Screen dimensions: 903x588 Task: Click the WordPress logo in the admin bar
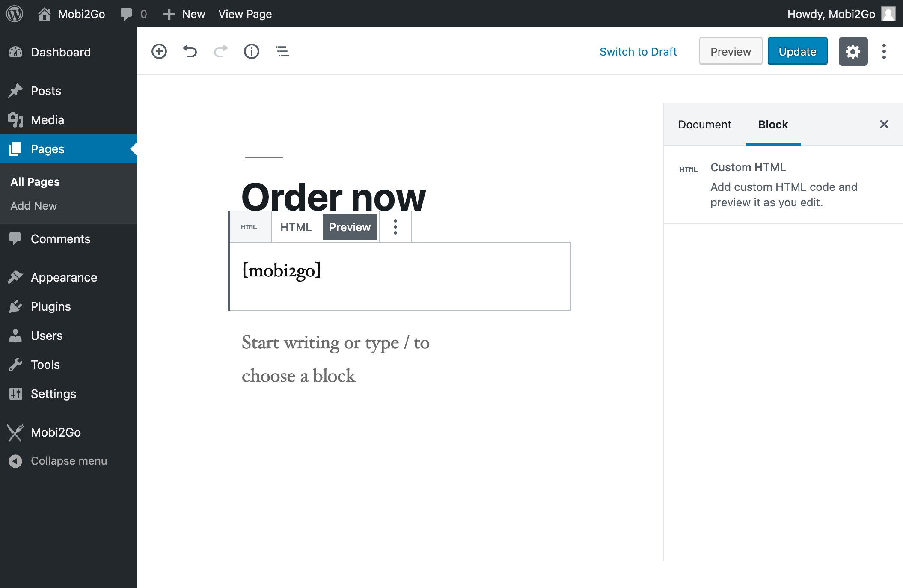coord(14,13)
